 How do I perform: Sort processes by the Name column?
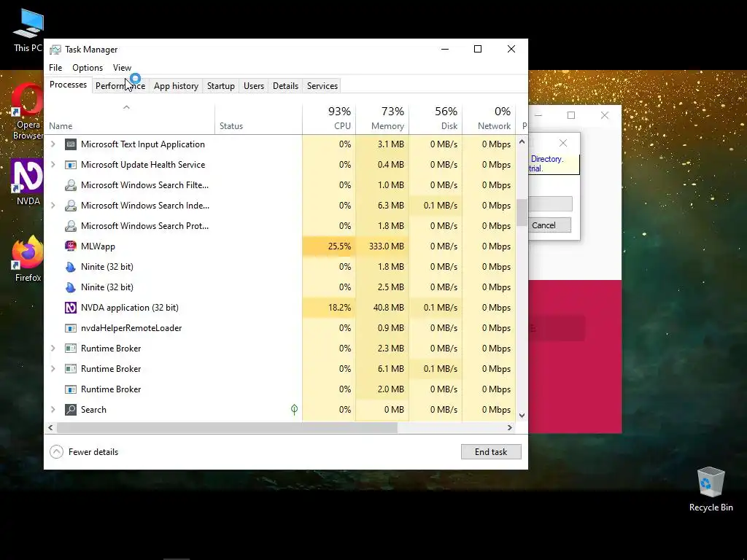click(x=130, y=118)
